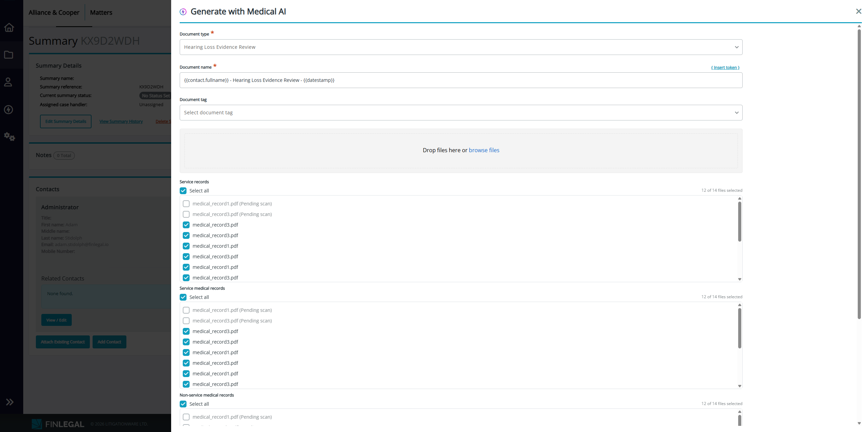Click main panel scroll down arrow

tap(859, 423)
